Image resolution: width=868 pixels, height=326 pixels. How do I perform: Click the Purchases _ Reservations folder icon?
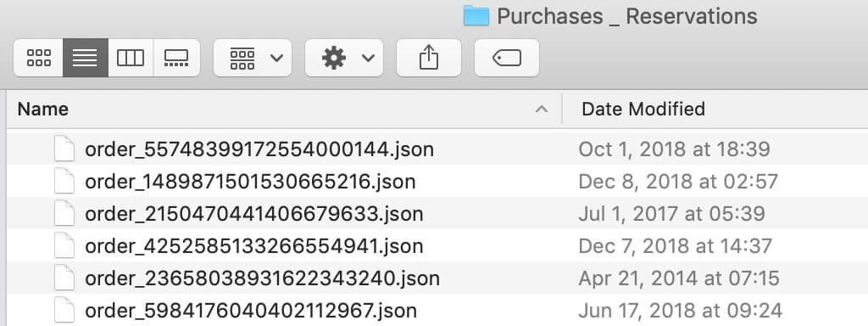click(x=476, y=16)
